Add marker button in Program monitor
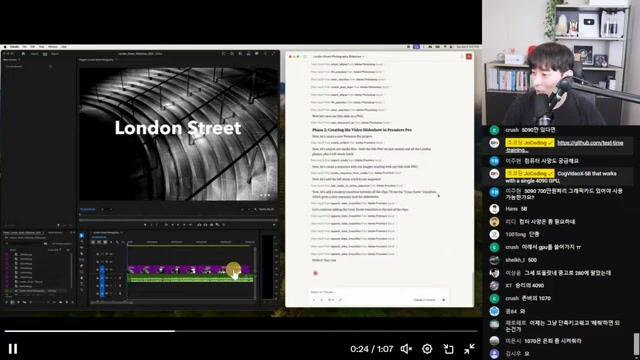 pos(145,224)
